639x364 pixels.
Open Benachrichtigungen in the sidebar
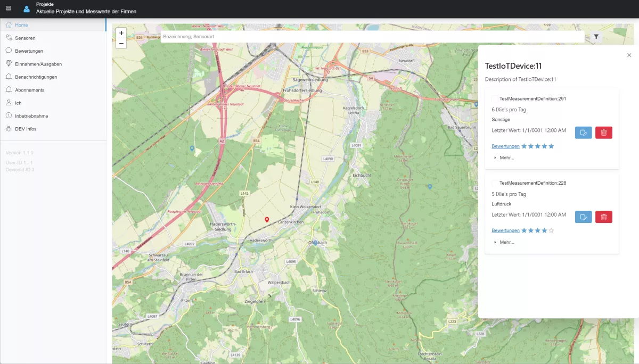coord(36,77)
